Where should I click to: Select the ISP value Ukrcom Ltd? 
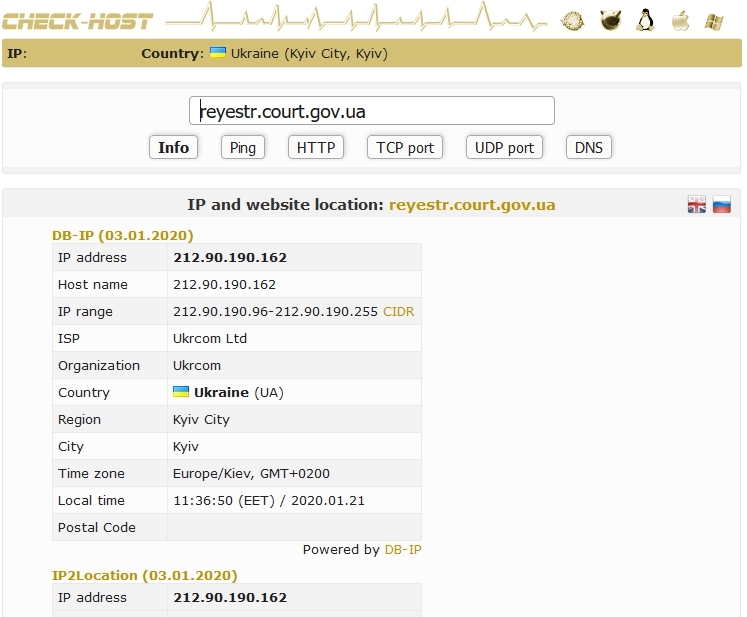210,339
